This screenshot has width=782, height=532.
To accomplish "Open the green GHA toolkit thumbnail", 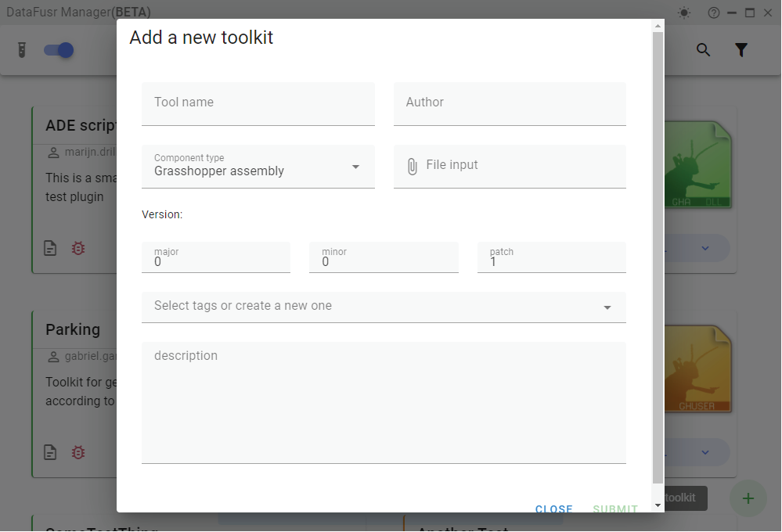I will [x=696, y=164].
